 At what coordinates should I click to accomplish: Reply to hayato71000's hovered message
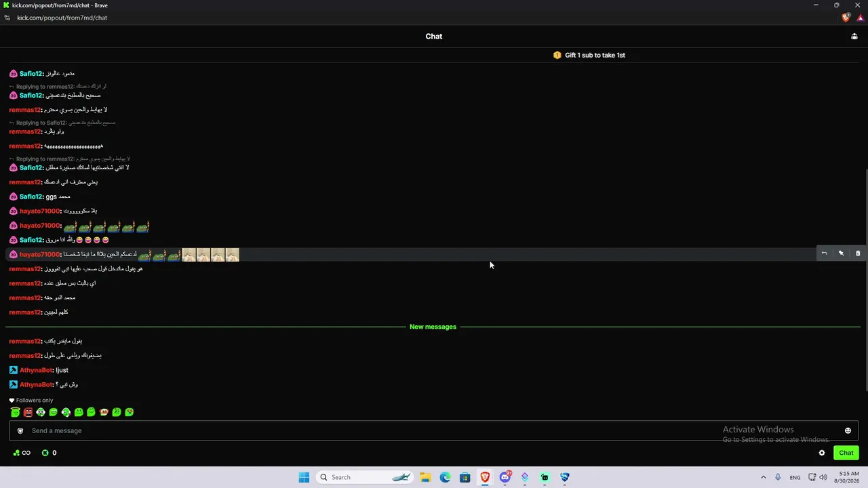pyautogui.click(x=824, y=253)
